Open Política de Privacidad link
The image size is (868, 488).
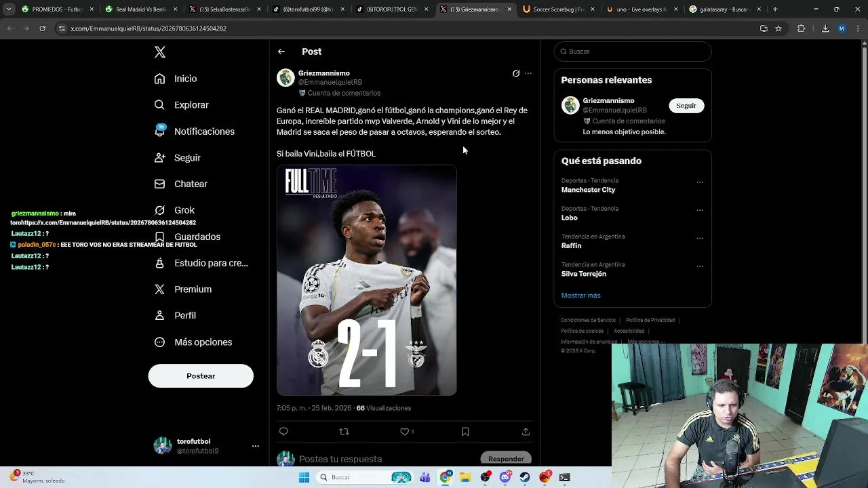tap(650, 320)
